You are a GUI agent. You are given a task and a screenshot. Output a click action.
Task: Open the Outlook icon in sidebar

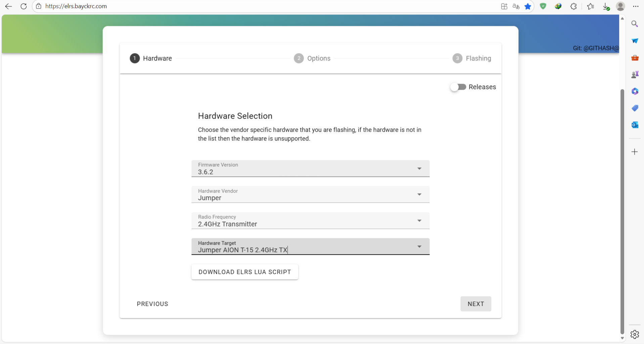(635, 125)
